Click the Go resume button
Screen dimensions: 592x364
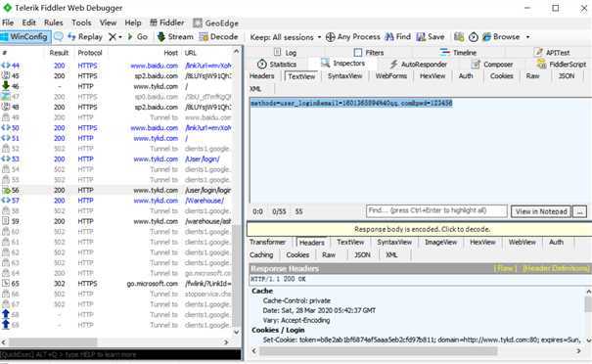coord(138,36)
